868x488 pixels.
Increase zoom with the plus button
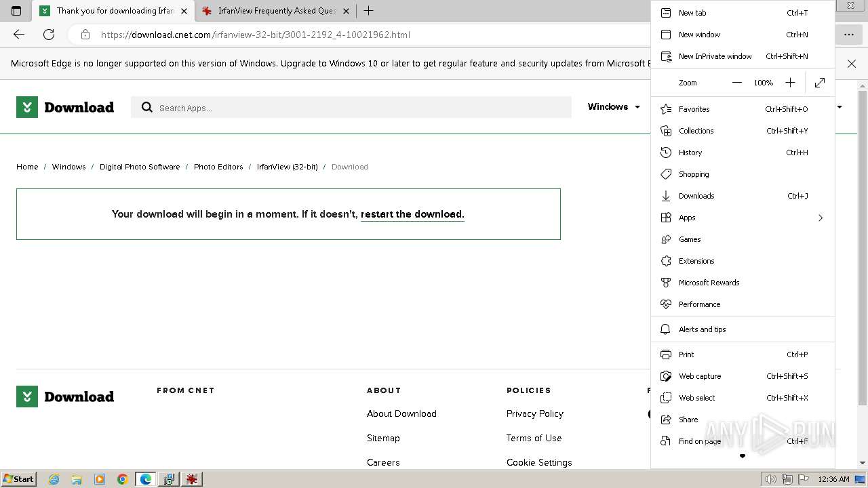pos(790,83)
